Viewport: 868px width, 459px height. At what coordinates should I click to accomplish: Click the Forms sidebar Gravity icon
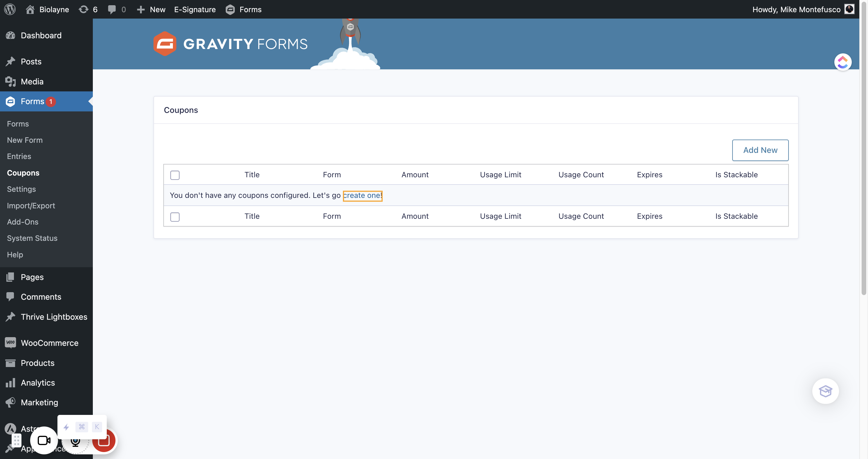point(10,101)
